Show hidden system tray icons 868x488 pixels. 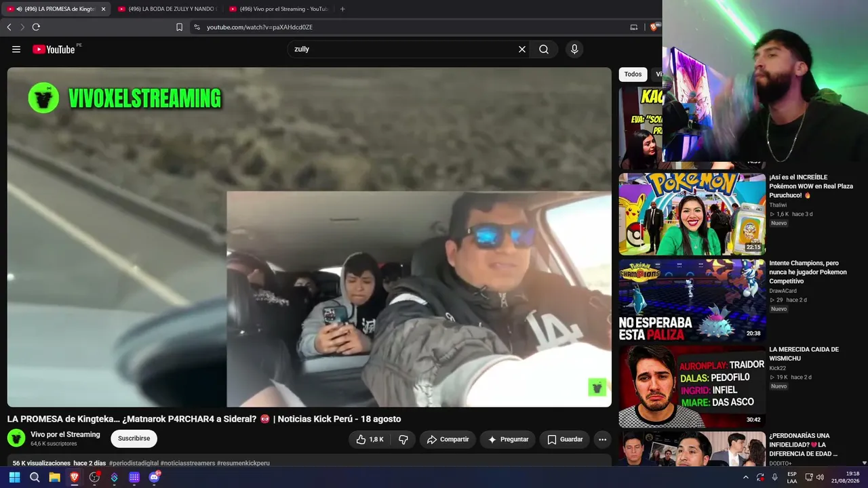coord(746,477)
